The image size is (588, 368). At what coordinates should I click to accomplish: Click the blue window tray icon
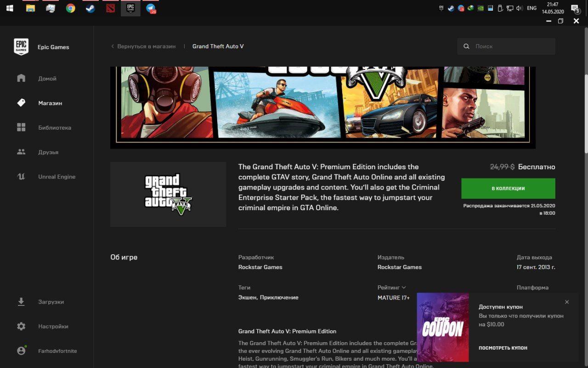490,8
